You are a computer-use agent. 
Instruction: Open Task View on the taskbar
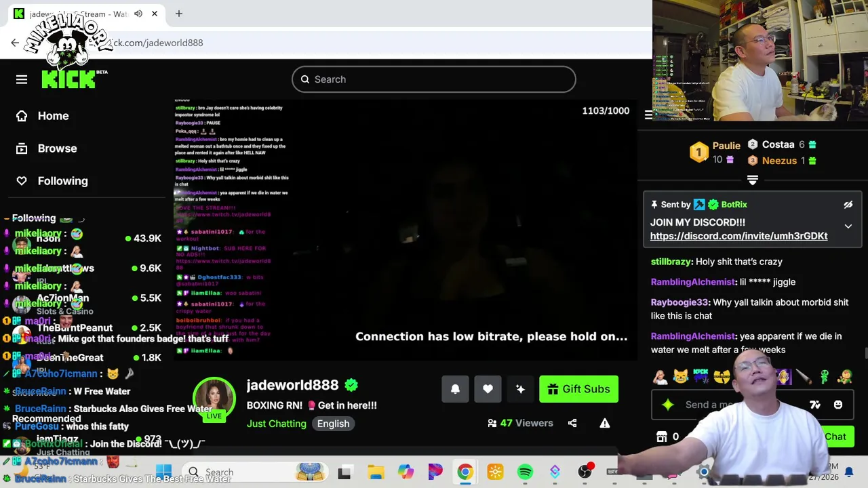click(344, 472)
